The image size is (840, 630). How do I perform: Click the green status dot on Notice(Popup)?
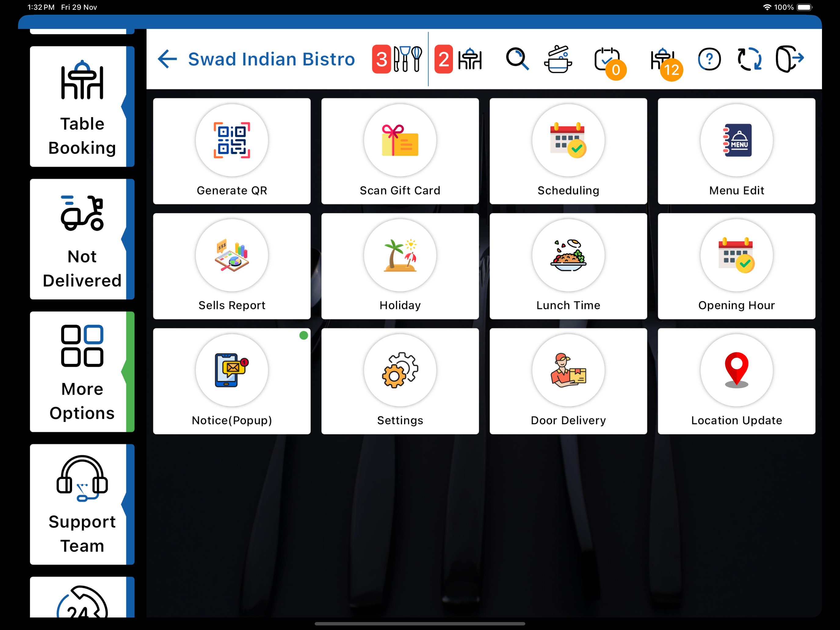pyautogui.click(x=303, y=335)
